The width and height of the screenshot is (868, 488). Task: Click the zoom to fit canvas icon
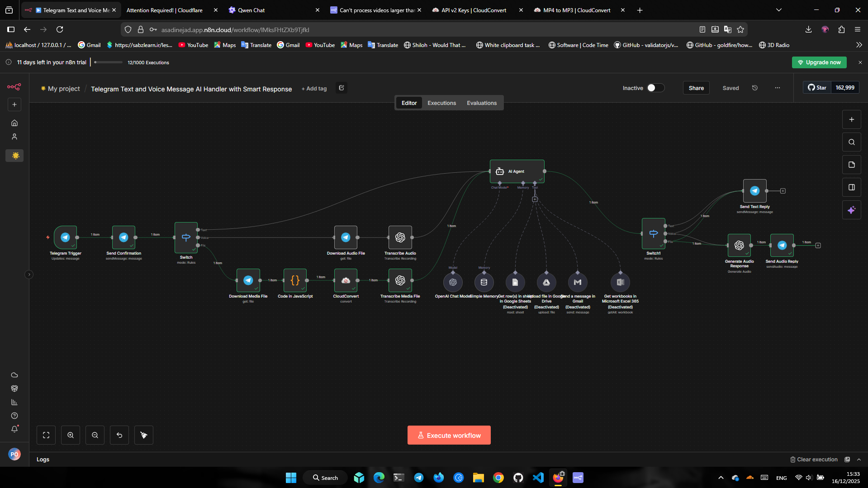click(x=46, y=435)
